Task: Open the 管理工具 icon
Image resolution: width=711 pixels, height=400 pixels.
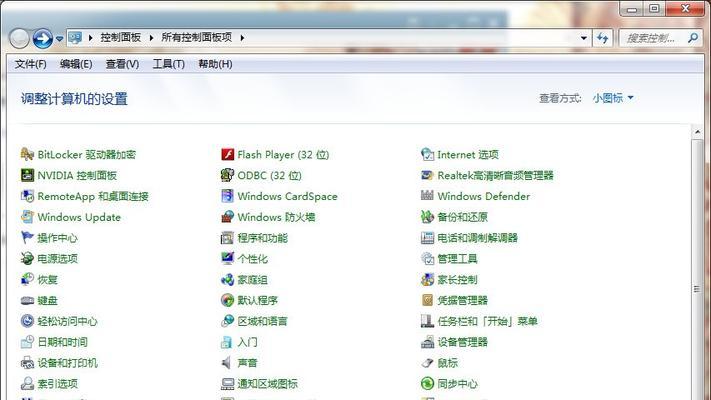Action: click(427, 259)
